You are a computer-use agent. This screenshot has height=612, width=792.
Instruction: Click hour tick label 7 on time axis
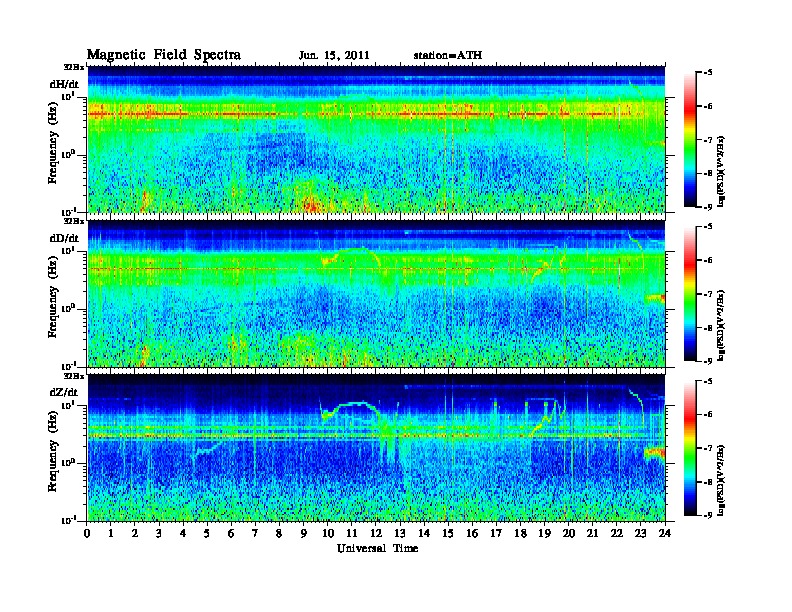coord(255,533)
